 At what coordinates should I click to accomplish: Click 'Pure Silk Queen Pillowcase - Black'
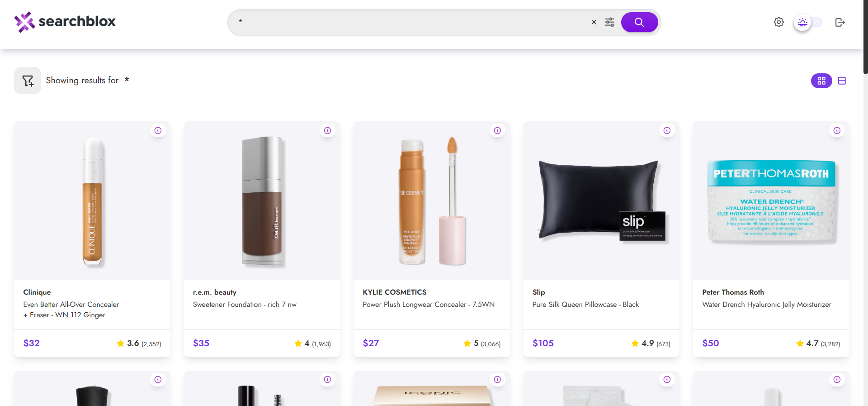point(585,305)
